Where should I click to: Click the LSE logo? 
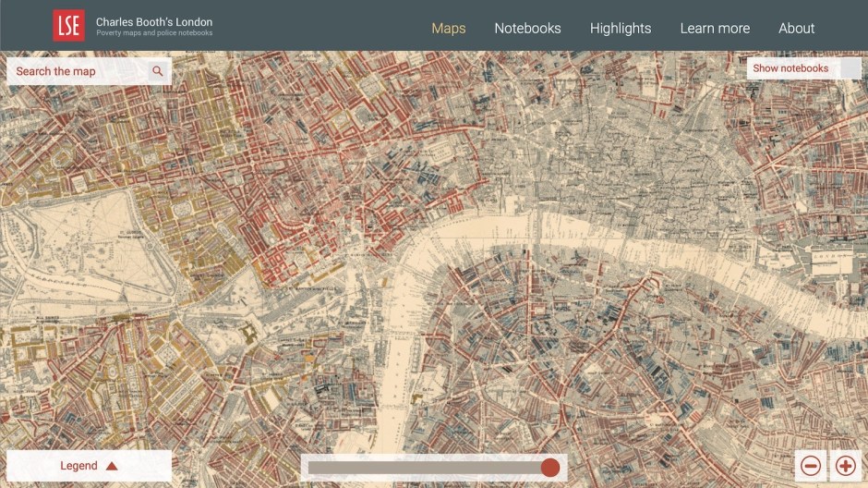pos(68,26)
